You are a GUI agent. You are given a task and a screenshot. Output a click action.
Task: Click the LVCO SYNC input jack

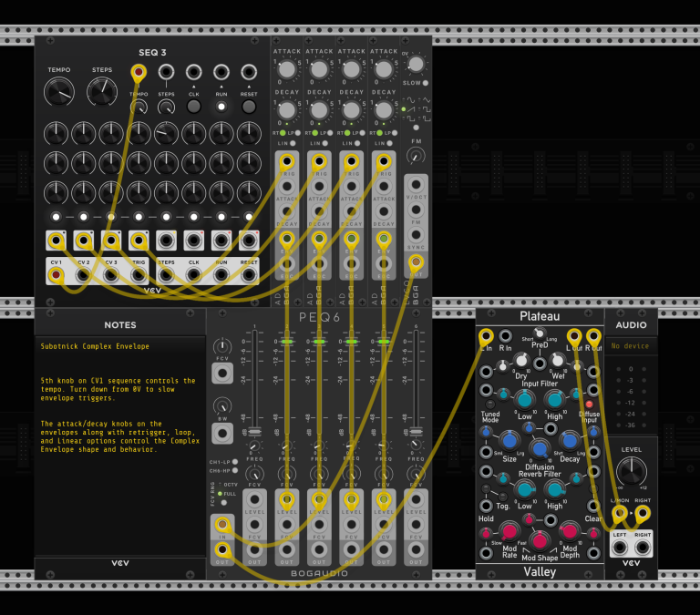[416, 235]
